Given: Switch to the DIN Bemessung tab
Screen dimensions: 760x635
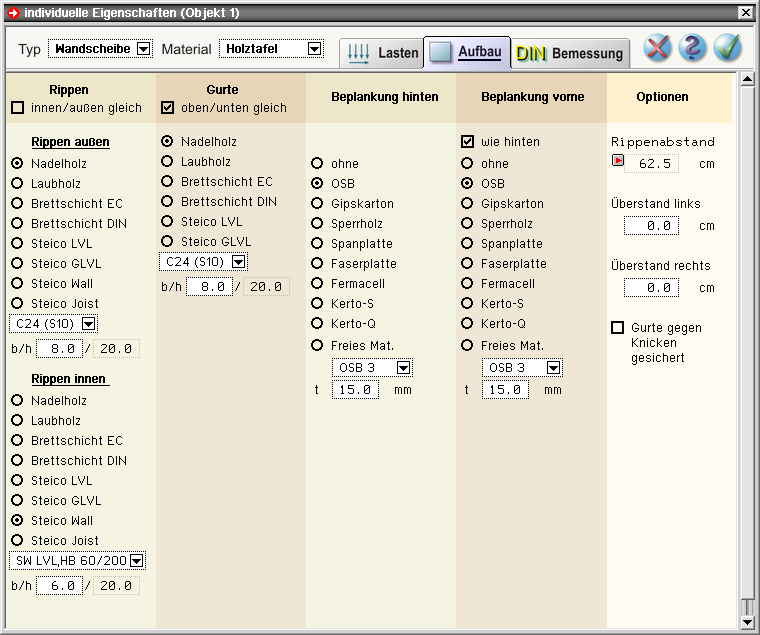Looking at the screenshot, I should tap(569, 53).
